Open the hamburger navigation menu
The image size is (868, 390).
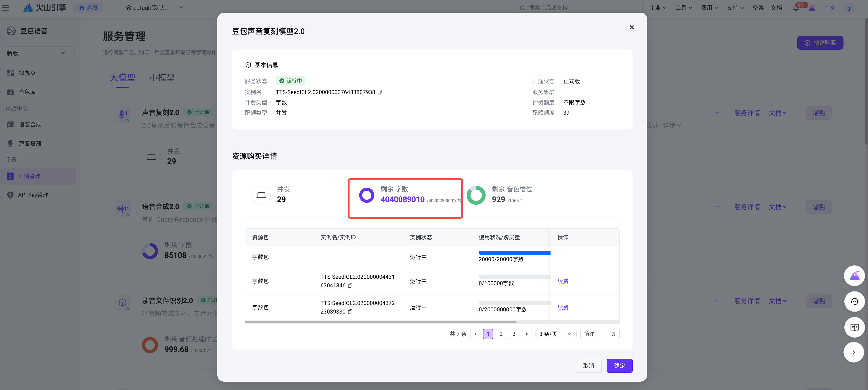6,8
